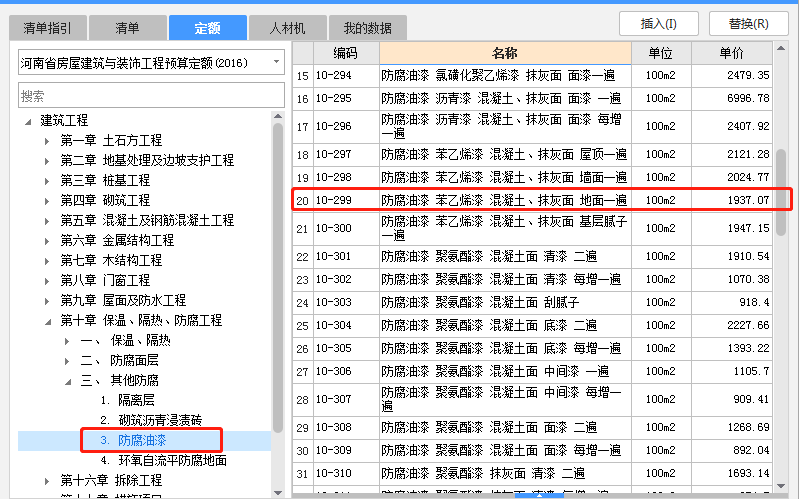Select row 聚氨酯漆 混凝土面 清漆 每增一遍
The height and width of the screenshot is (499, 799).
pos(532,279)
